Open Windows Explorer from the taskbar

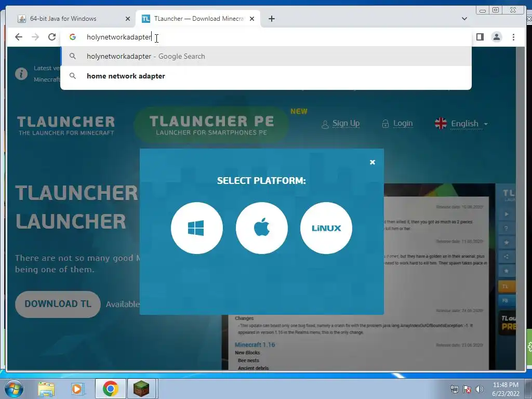pyautogui.click(x=46, y=389)
